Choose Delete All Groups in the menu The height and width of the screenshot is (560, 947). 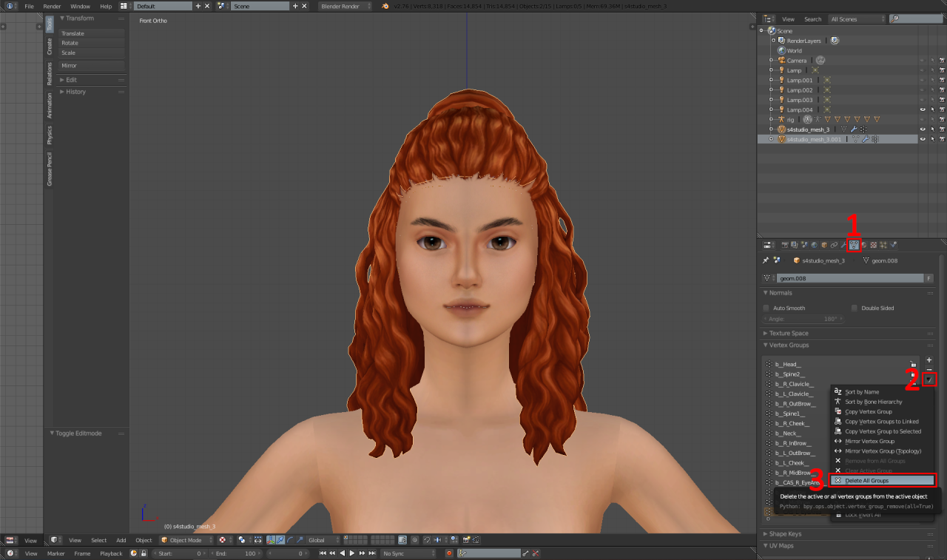click(x=882, y=481)
